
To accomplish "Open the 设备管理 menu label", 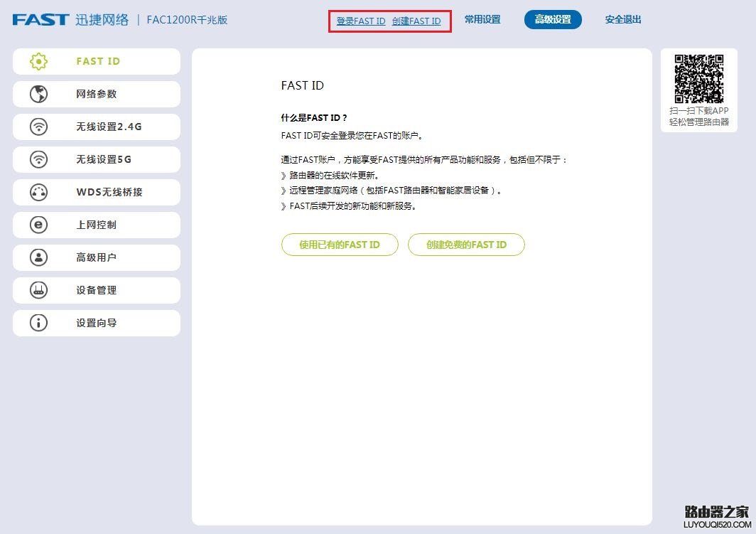I will [97, 290].
